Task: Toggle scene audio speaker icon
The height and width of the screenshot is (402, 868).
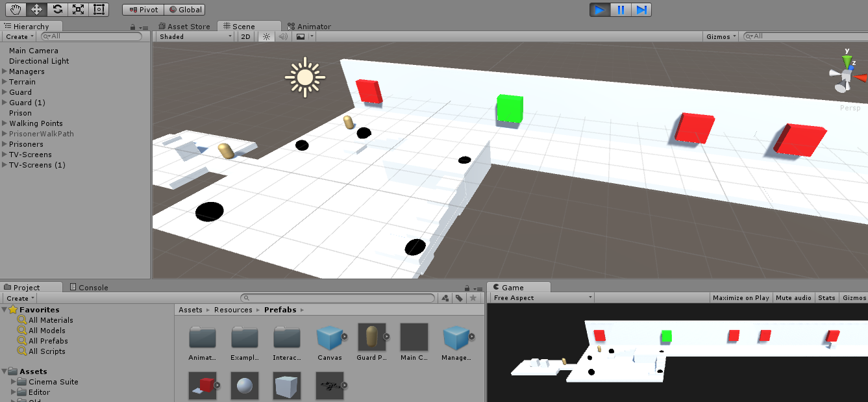Action: 283,37
